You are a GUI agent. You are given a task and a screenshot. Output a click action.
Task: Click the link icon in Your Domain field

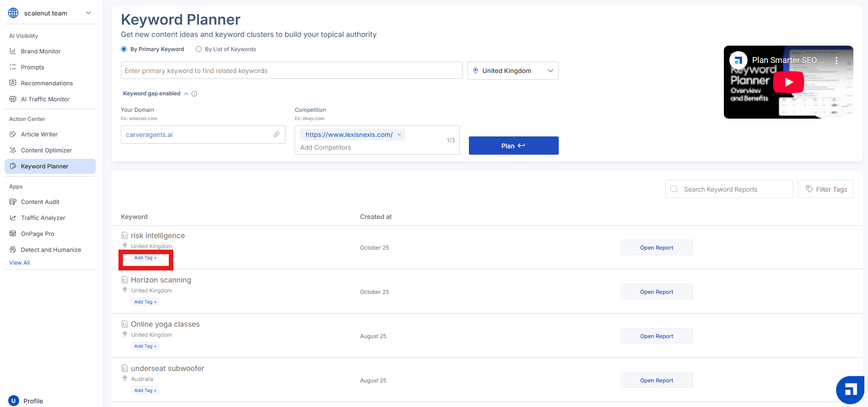tap(276, 135)
